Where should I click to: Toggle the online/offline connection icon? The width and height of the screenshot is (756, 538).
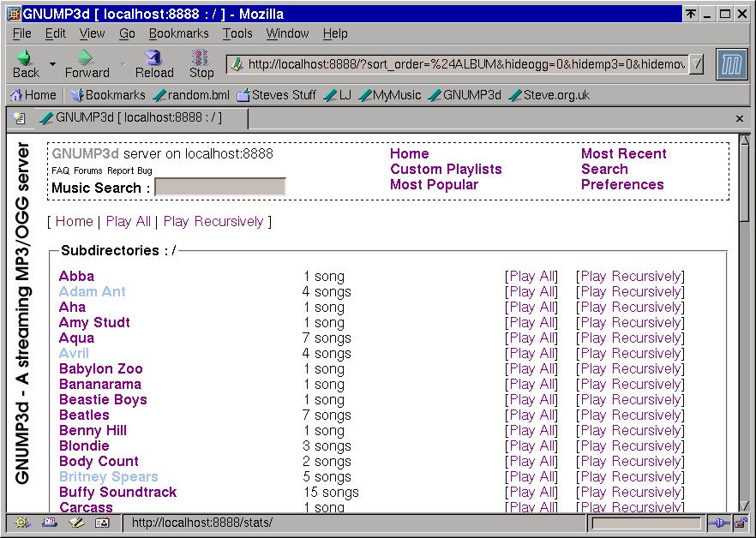tap(718, 523)
